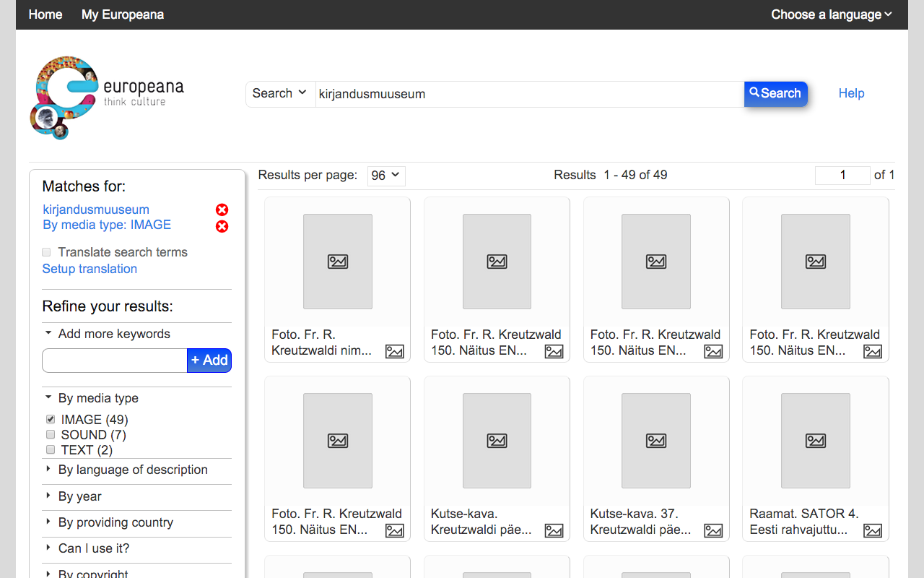The image size is (924, 578).
Task: Open My Europeana in top bar
Action: tap(123, 14)
